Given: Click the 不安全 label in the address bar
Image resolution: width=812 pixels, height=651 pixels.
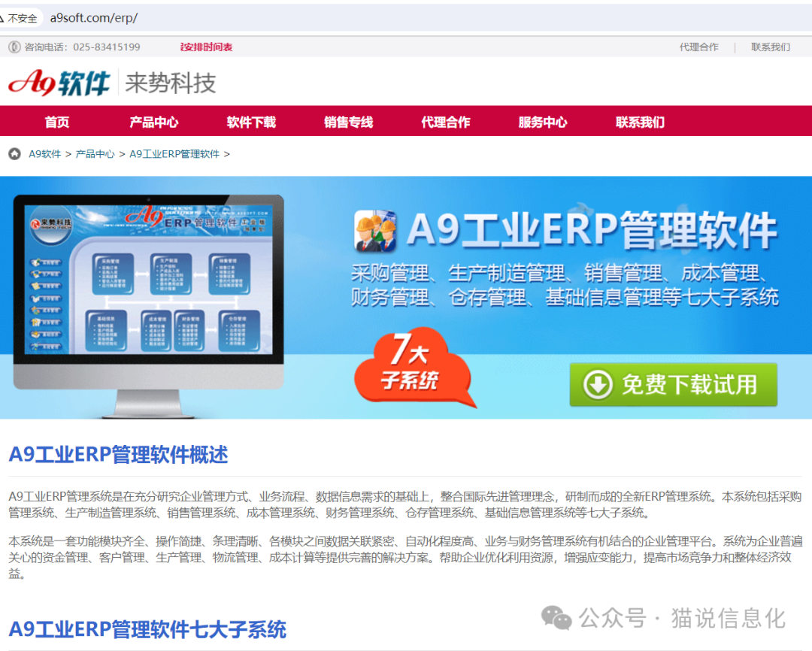Looking at the screenshot, I should pyautogui.click(x=23, y=19).
